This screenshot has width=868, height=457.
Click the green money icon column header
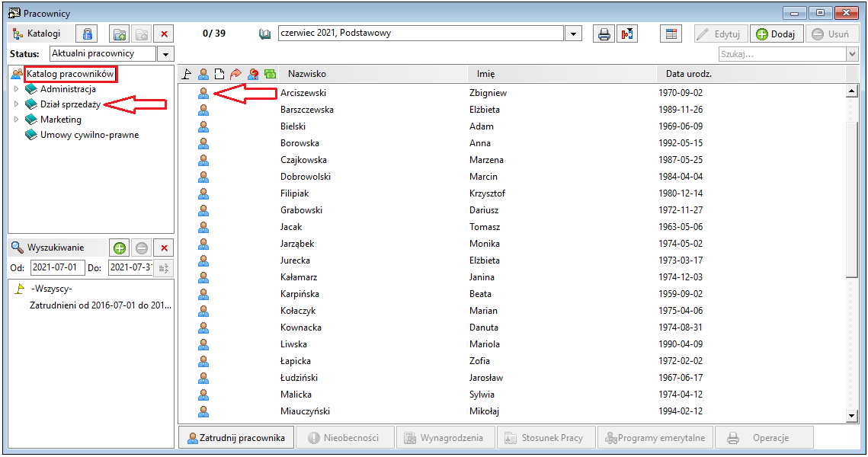click(x=270, y=74)
